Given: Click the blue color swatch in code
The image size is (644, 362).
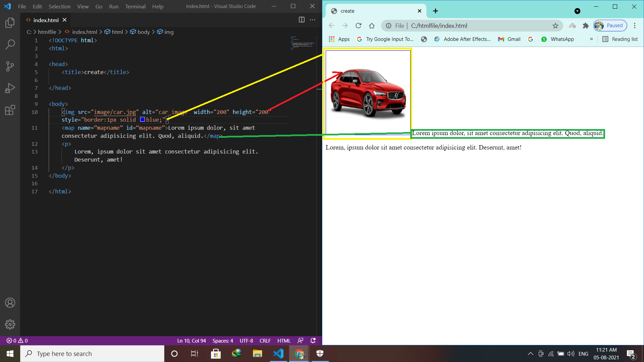Looking at the screenshot, I should (143, 120).
